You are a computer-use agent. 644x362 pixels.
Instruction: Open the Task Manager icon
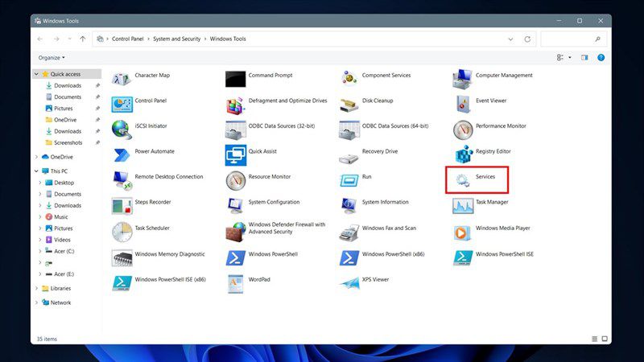(x=462, y=206)
